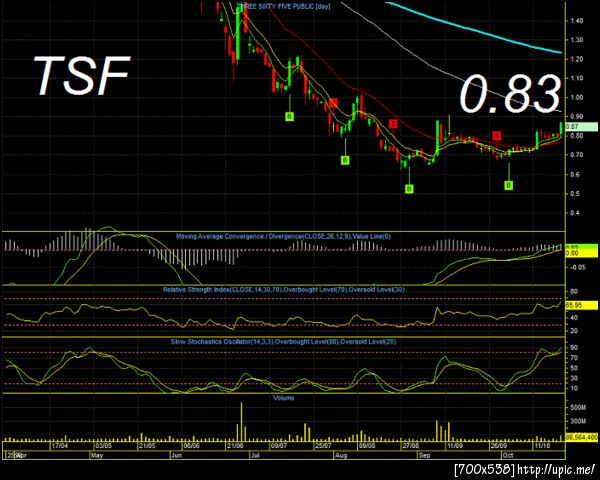Screen dimensions: 600x480
Task: Click the 1.00 price axis label
Action: 577,97
